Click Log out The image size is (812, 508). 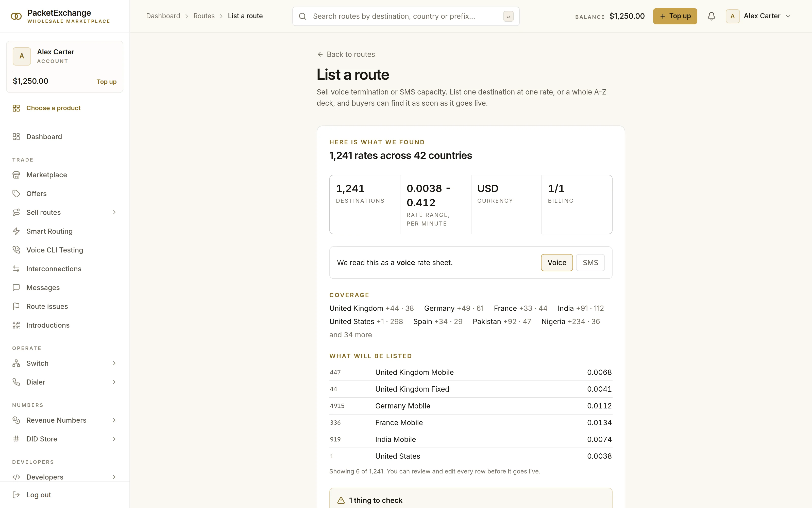[65, 495]
